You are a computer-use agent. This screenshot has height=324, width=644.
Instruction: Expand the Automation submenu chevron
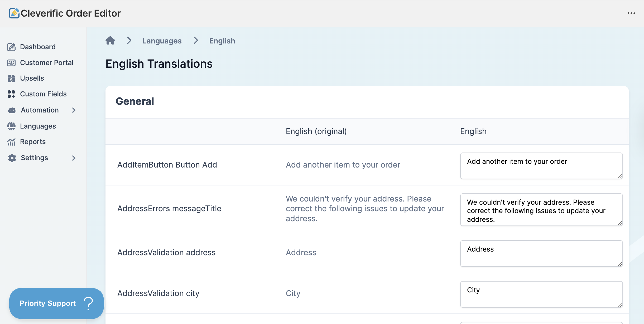tap(74, 110)
